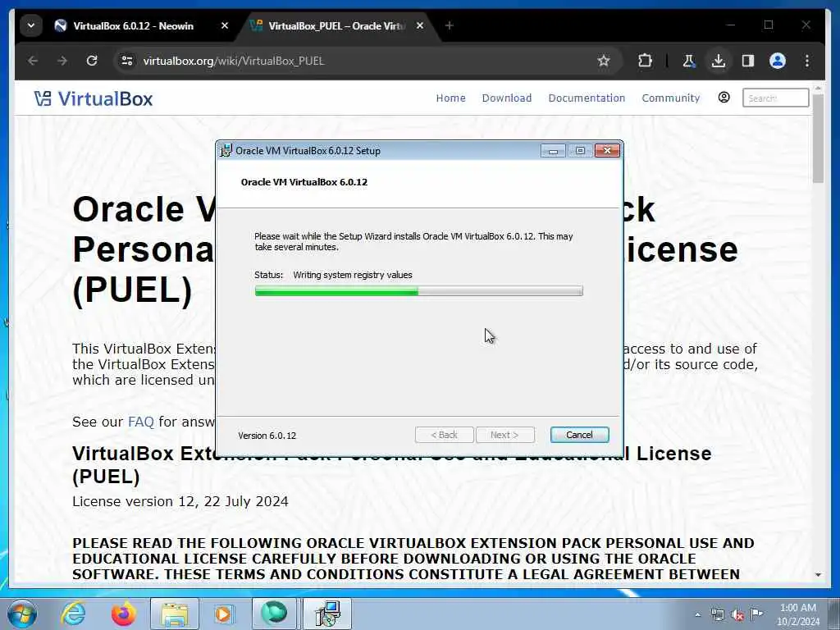Open Windows Media Player from taskbar
Image resolution: width=840 pixels, height=630 pixels.
[223, 614]
